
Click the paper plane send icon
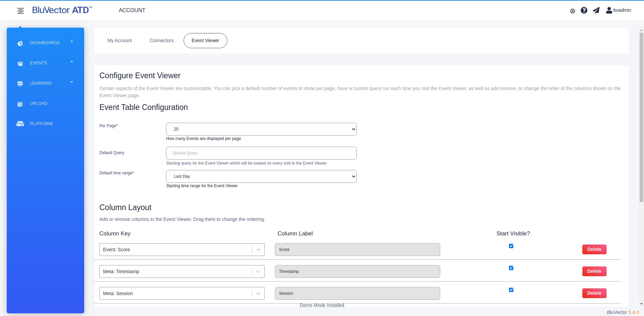(596, 10)
